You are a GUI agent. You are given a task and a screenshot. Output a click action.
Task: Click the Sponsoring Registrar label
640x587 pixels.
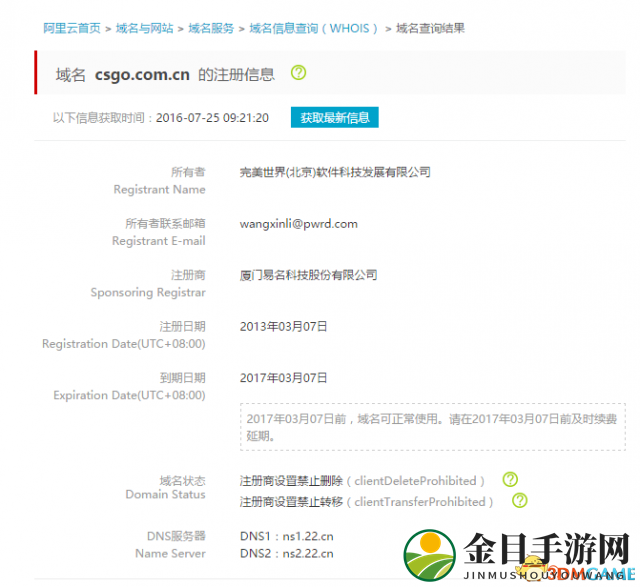tap(148, 292)
